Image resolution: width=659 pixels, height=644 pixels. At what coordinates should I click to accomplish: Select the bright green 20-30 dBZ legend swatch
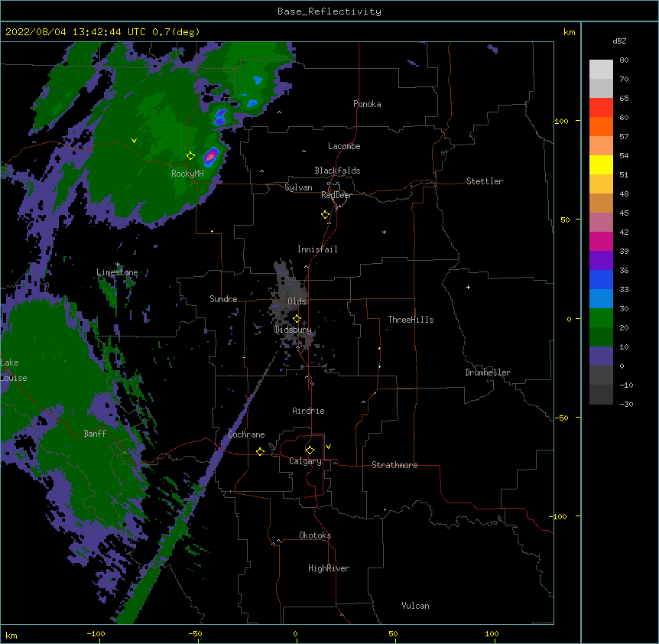(x=601, y=317)
